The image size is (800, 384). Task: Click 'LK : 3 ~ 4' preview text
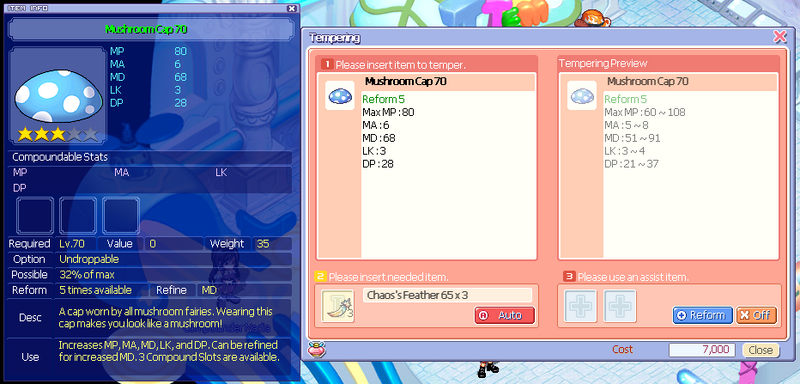tap(625, 151)
